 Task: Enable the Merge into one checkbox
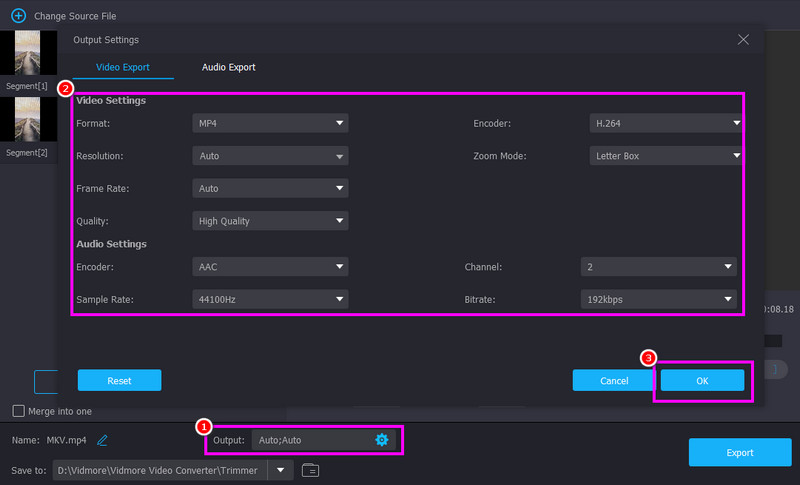coord(18,411)
